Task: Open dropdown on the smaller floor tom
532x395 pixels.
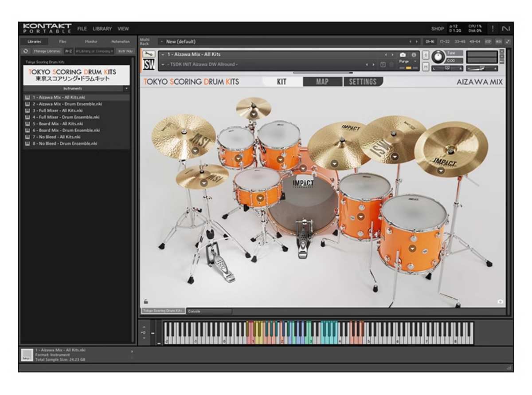Action: (x=360, y=217)
